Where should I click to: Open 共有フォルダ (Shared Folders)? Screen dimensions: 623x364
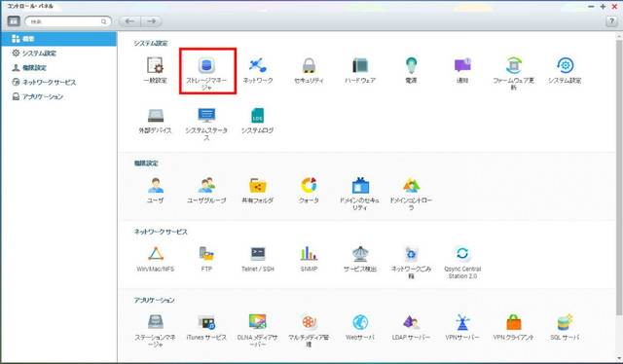click(x=258, y=185)
